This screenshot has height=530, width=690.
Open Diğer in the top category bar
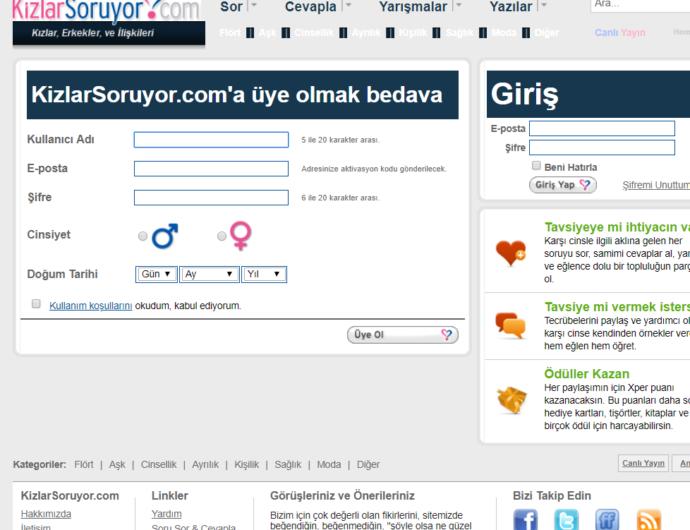point(547,33)
